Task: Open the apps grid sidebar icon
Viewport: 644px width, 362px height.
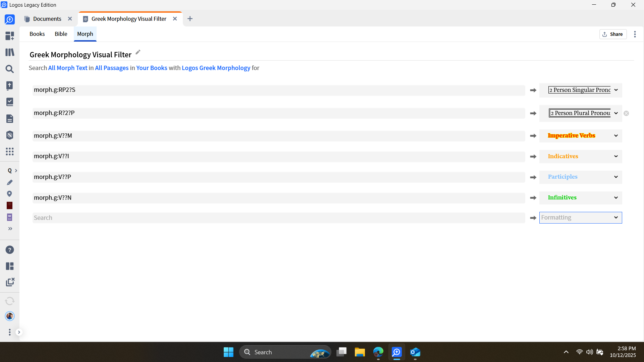Action: (x=10, y=152)
